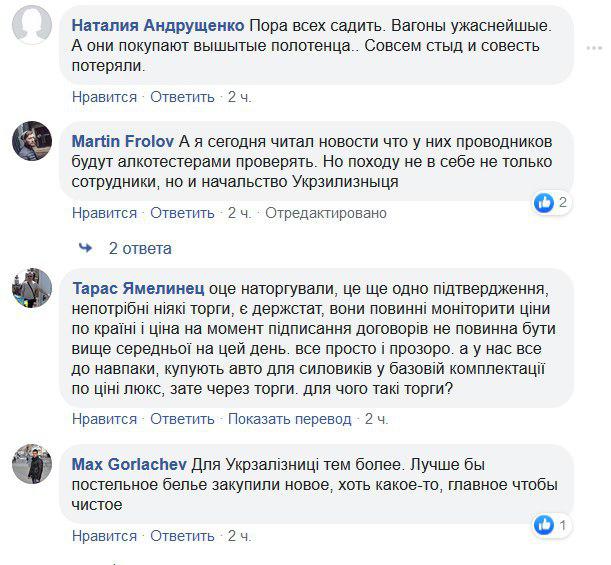Toggle Нравится on Тарас Ямелинец's comment
The width and height of the screenshot is (611, 565).
click(104, 418)
